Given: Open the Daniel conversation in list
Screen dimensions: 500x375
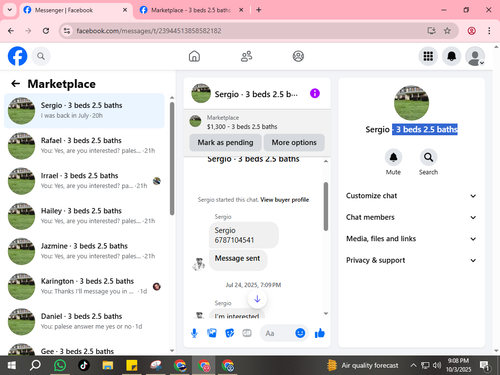Looking at the screenshot, I should [x=84, y=322].
